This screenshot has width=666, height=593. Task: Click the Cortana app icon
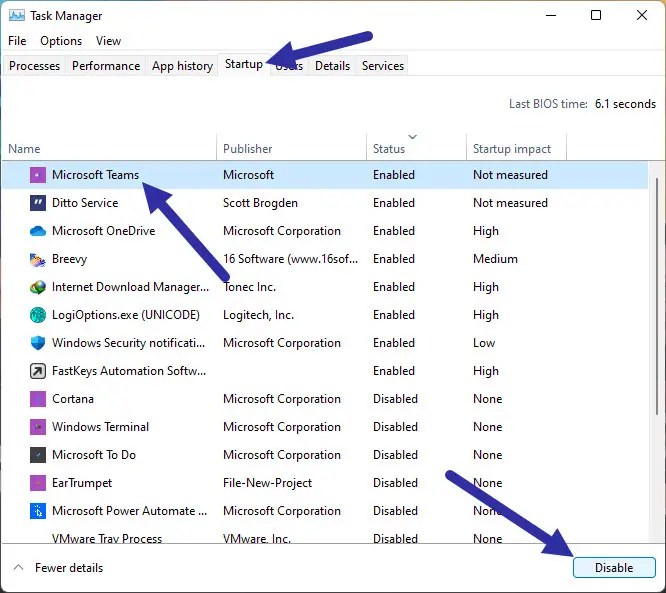[x=38, y=399]
